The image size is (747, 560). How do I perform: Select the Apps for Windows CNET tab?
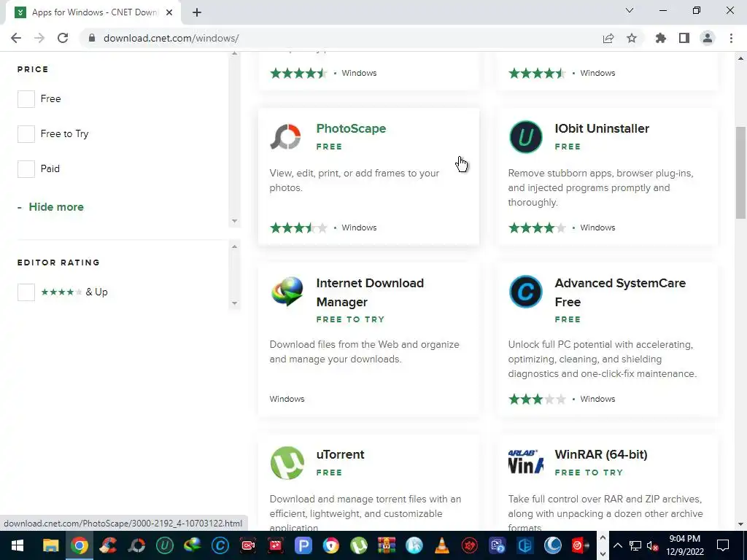(94, 12)
